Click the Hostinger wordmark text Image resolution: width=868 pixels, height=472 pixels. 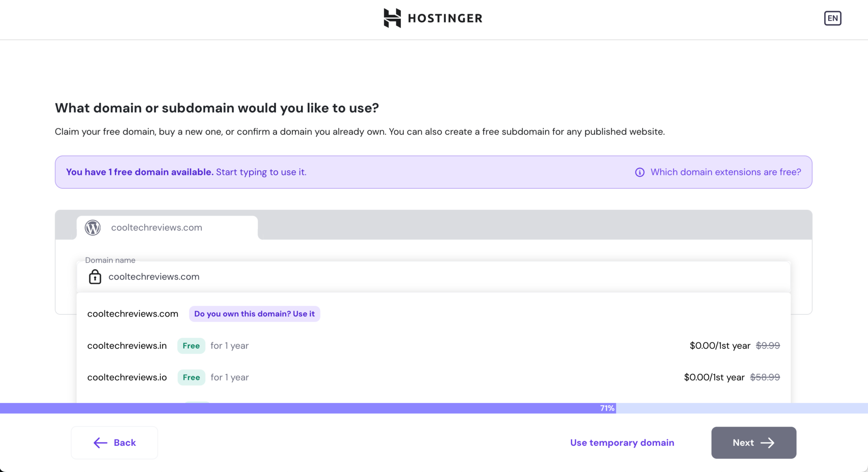tap(445, 18)
